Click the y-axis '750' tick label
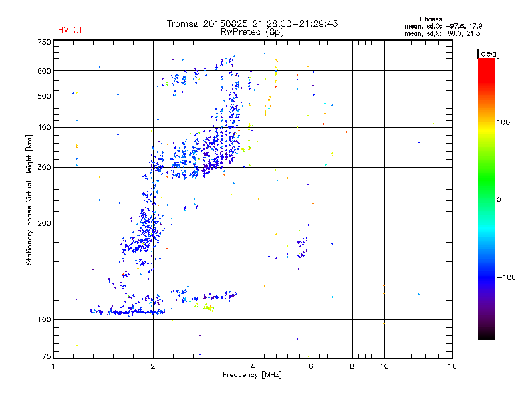This screenshot has height=399, width=532. (44, 42)
